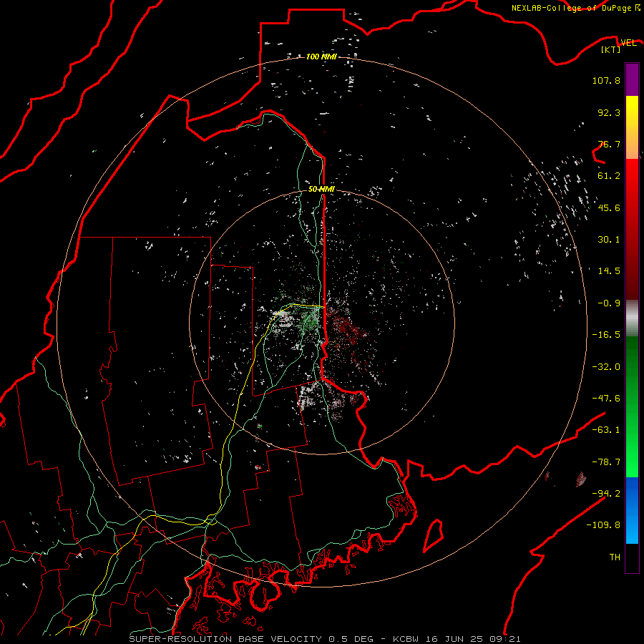Click the 50 NMI range ring label
Image resolution: width=644 pixels, height=644 pixels.
[321, 189]
